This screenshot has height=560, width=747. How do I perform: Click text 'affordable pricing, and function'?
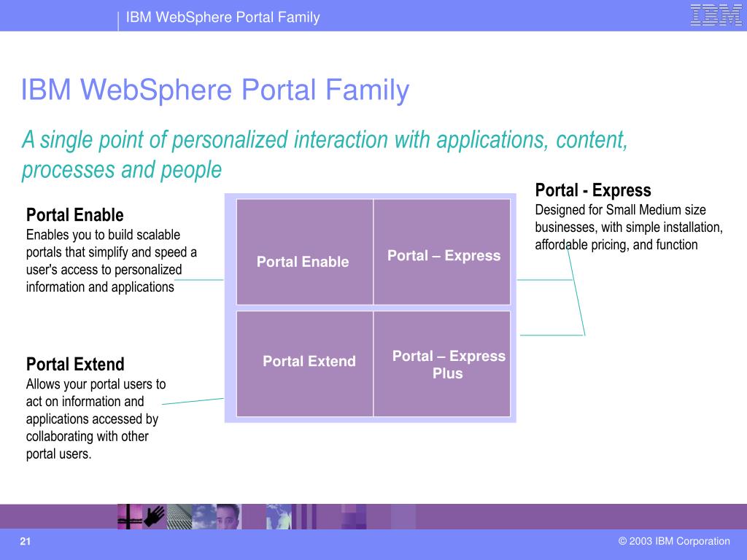616,245
